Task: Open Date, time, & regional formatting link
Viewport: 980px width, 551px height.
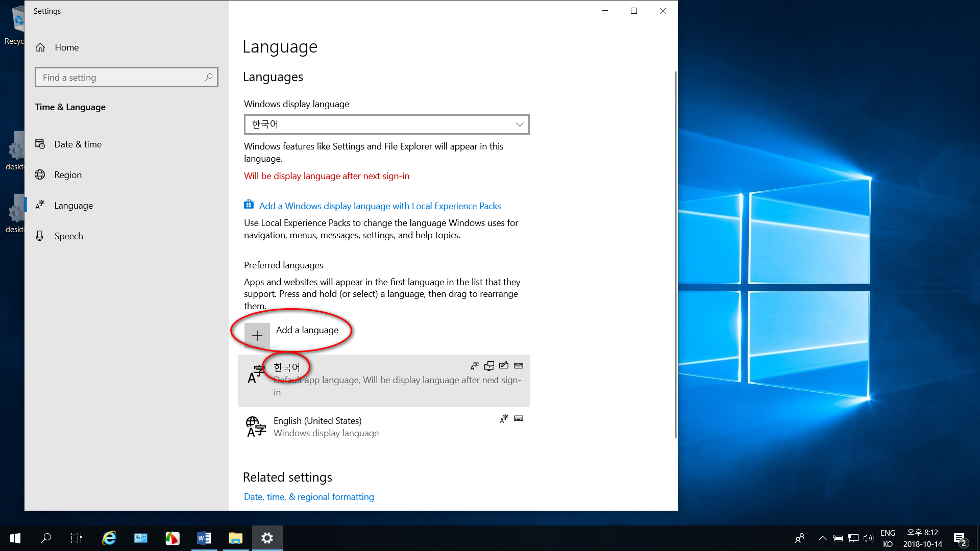Action: [309, 496]
